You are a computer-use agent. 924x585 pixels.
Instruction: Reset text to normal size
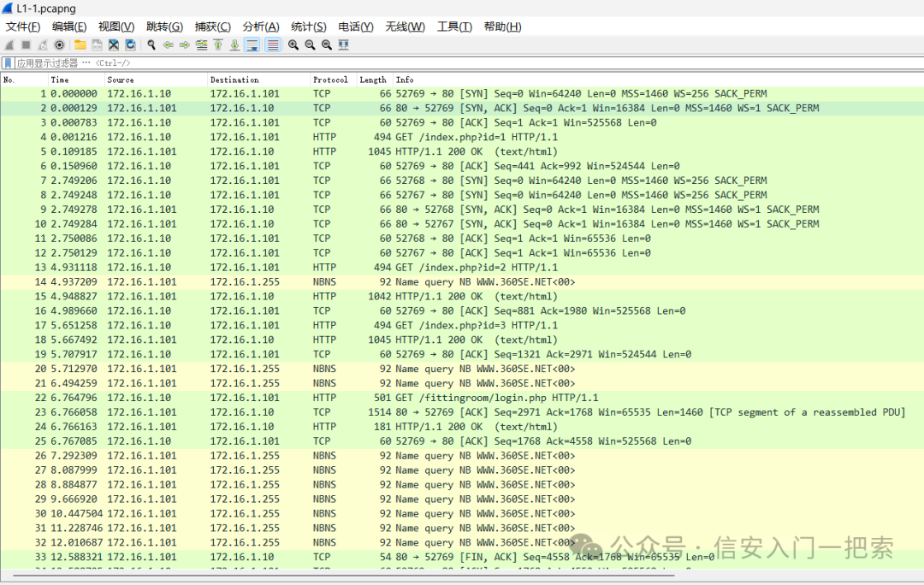(327, 44)
